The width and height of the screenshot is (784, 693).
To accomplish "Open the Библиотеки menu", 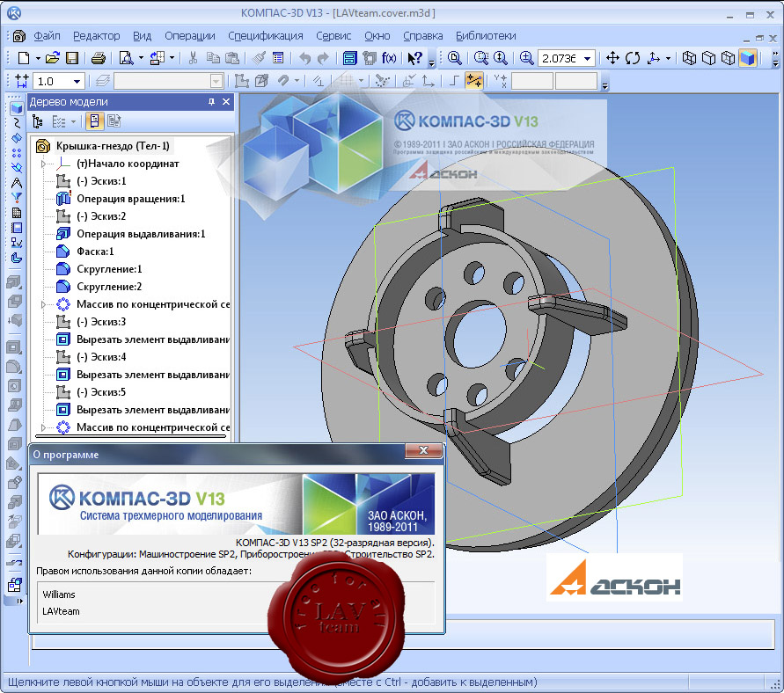I will pyautogui.click(x=486, y=36).
